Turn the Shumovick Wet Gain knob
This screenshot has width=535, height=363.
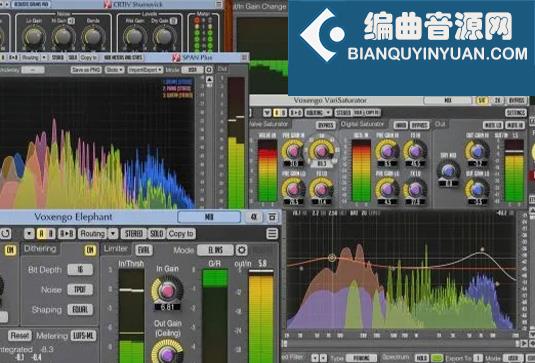134,37
